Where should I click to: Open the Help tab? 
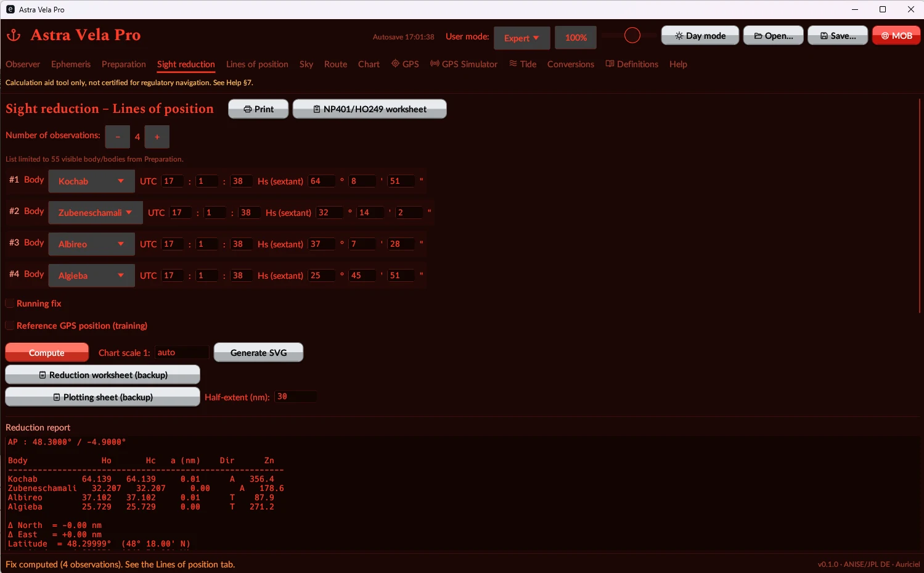click(x=678, y=64)
